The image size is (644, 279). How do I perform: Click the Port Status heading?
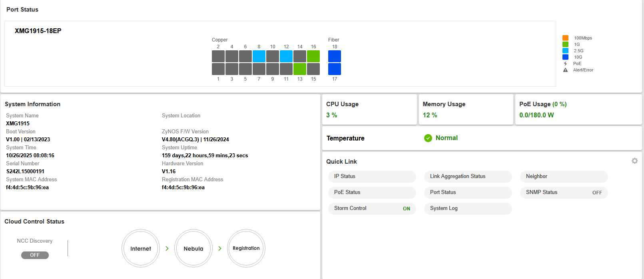(22, 10)
